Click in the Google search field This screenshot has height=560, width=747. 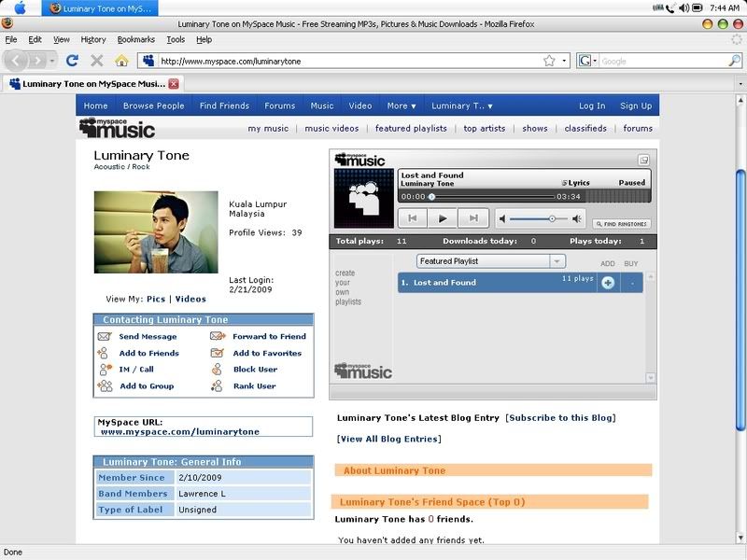[x=664, y=61]
